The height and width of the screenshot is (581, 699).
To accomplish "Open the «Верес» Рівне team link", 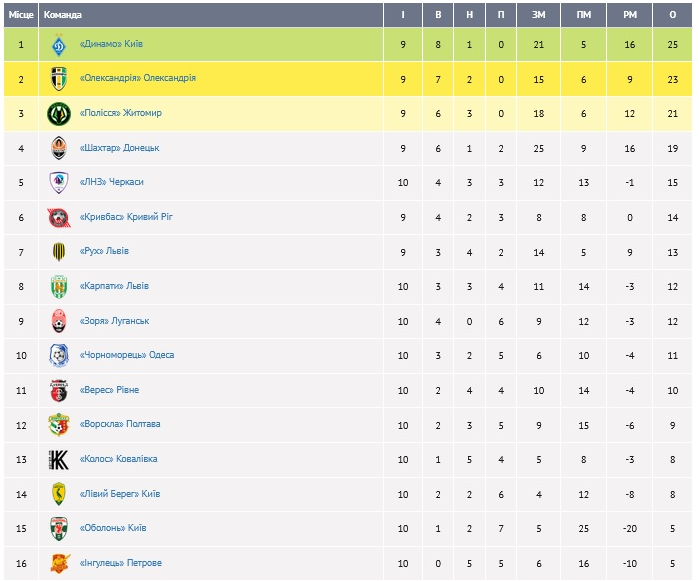I will [109, 390].
